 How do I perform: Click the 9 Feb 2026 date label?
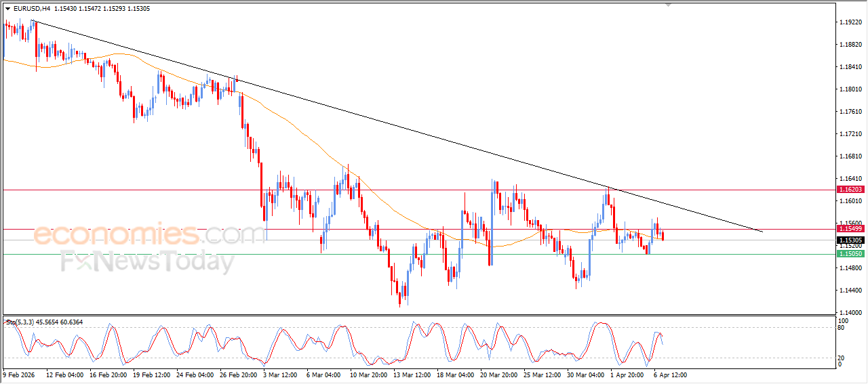21,374
